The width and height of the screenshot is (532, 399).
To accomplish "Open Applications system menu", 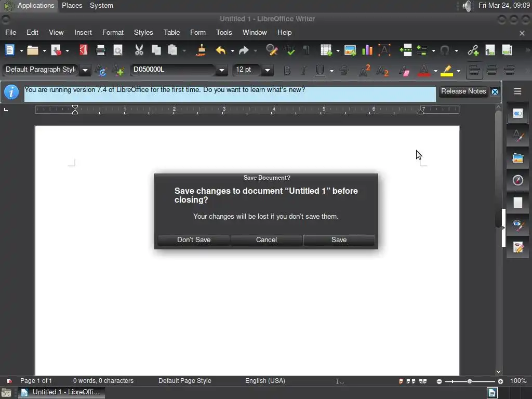I will tap(30, 5).
